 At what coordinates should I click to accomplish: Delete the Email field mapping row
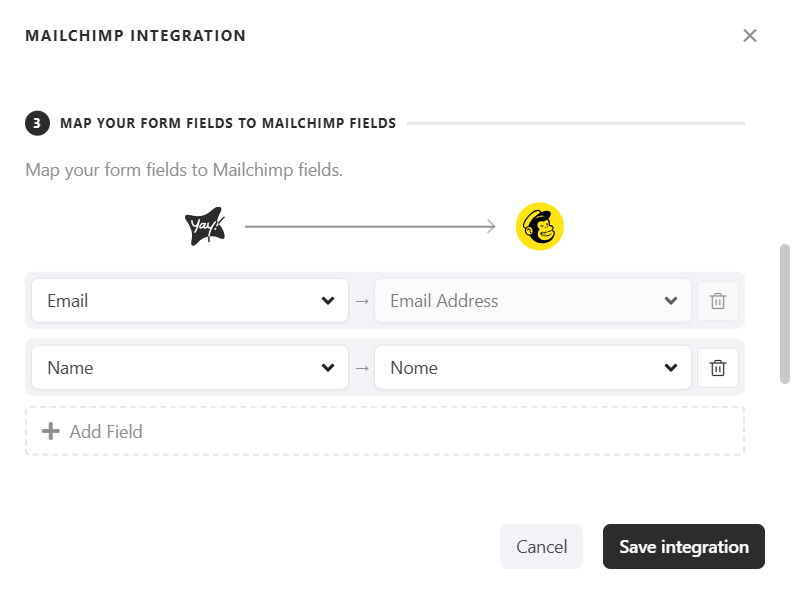click(717, 301)
